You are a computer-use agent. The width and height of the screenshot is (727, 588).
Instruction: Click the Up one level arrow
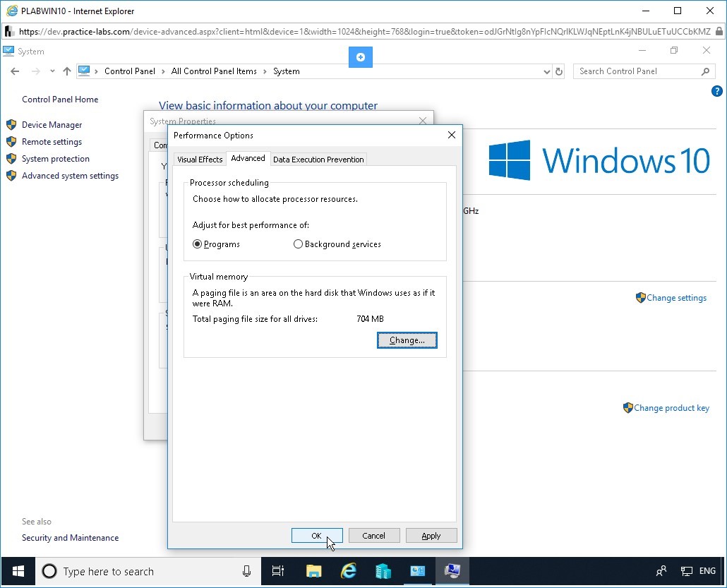pos(67,71)
